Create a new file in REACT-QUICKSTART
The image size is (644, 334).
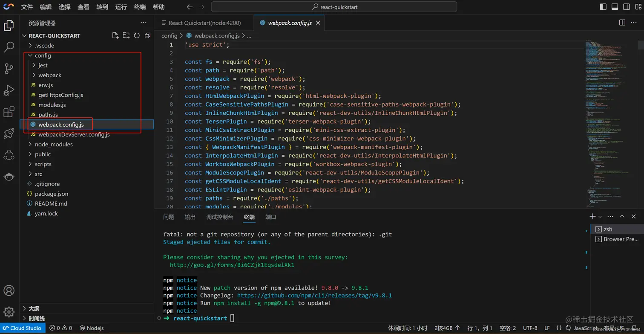point(115,35)
